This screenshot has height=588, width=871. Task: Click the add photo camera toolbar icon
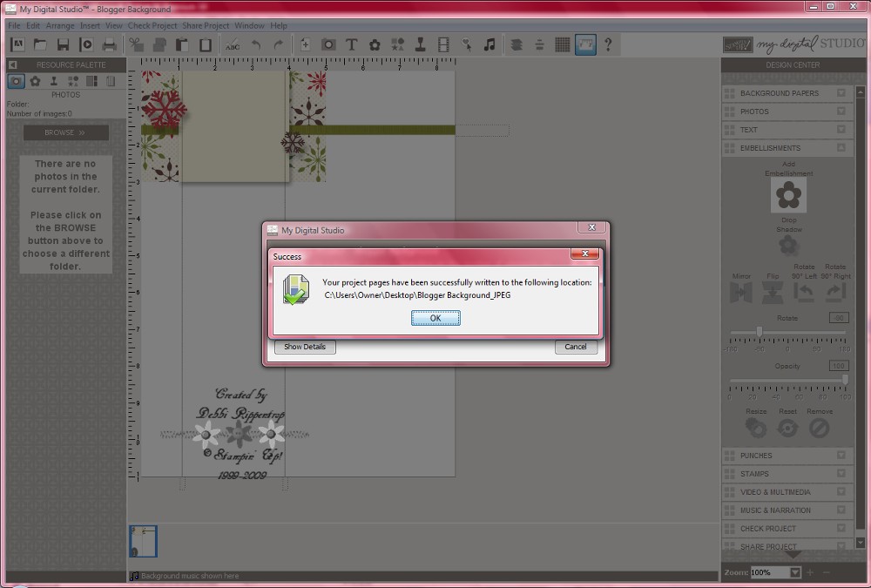click(328, 44)
